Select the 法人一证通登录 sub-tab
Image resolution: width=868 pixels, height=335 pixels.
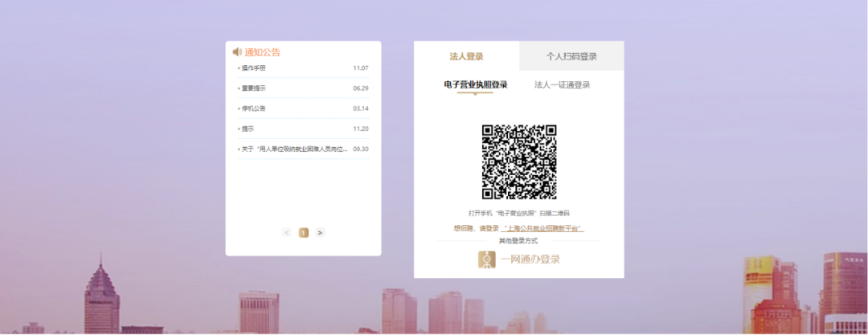pyautogui.click(x=562, y=84)
